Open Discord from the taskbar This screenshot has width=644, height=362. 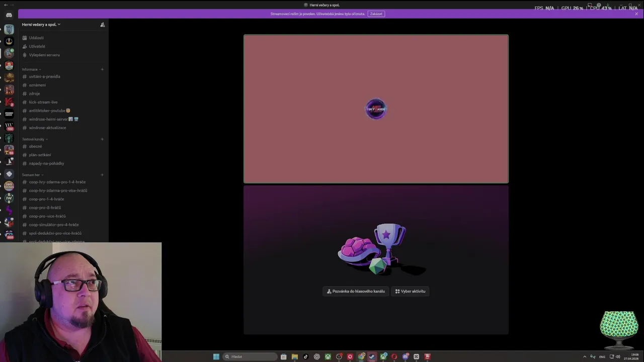click(405, 356)
